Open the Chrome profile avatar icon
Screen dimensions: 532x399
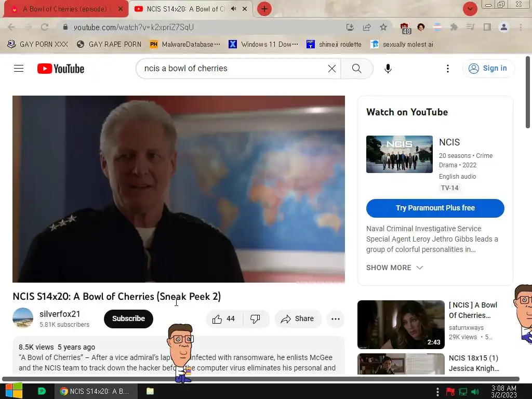pyautogui.click(x=504, y=27)
